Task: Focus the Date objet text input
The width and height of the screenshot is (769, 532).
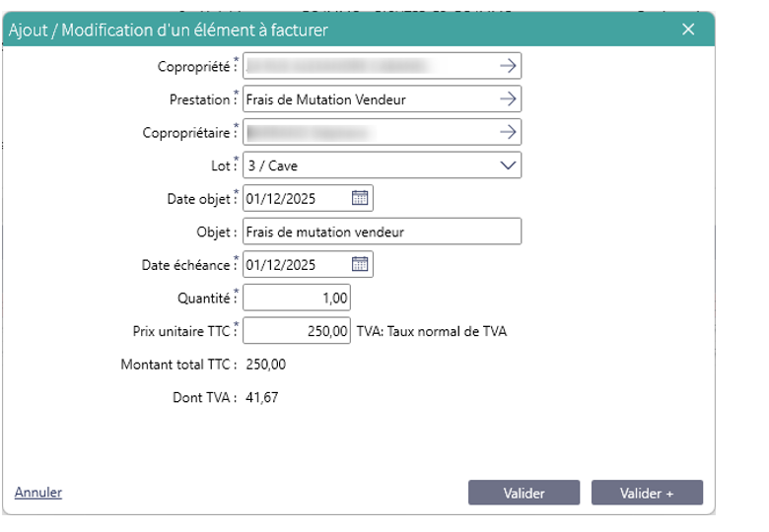Action: pyautogui.click(x=297, y=198)
